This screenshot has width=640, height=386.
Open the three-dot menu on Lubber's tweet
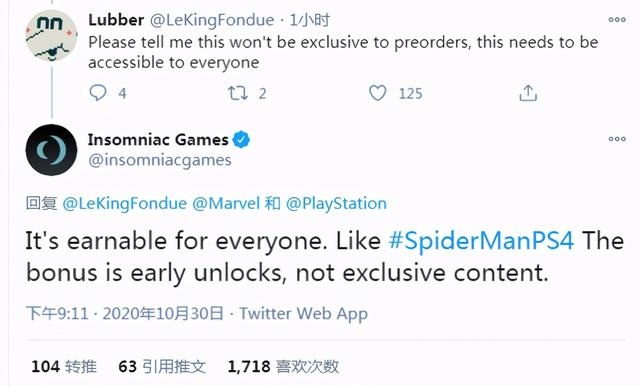coord(617,19)
